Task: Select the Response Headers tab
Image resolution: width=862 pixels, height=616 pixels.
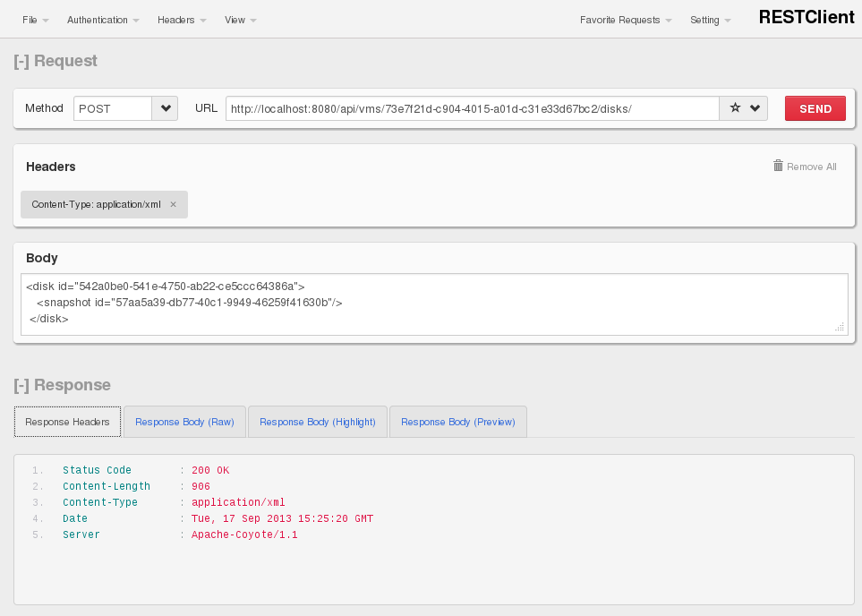Action: (x=68, y=422)
